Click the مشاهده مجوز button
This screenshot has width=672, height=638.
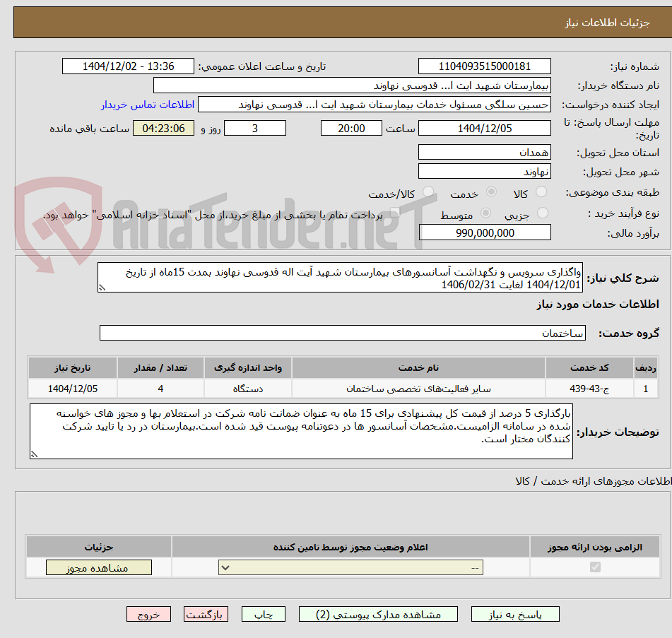click(x=98, y=568)
